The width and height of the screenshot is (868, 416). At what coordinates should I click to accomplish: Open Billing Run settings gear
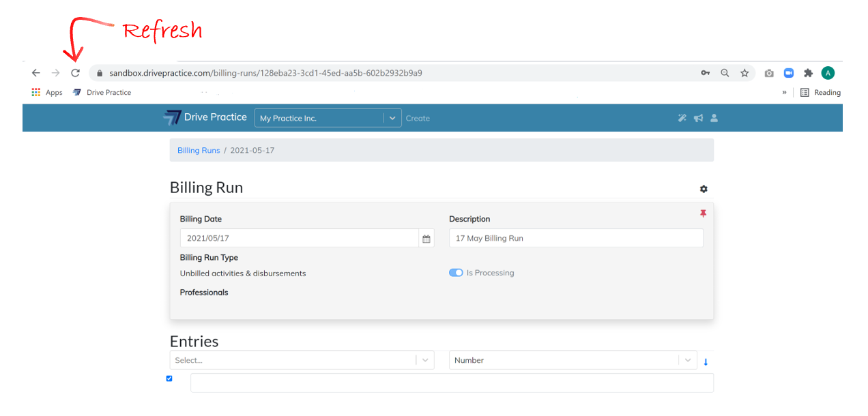coord(704,189)
